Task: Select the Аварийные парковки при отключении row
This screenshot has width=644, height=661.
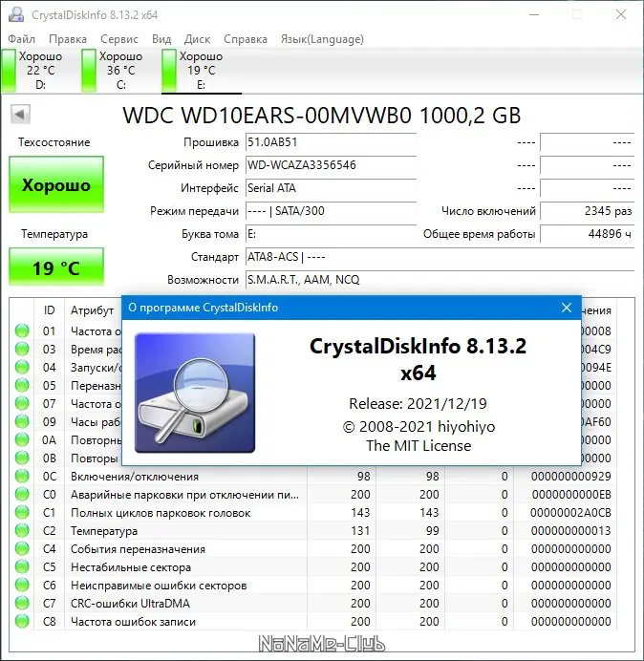Action: click(313, 495)
